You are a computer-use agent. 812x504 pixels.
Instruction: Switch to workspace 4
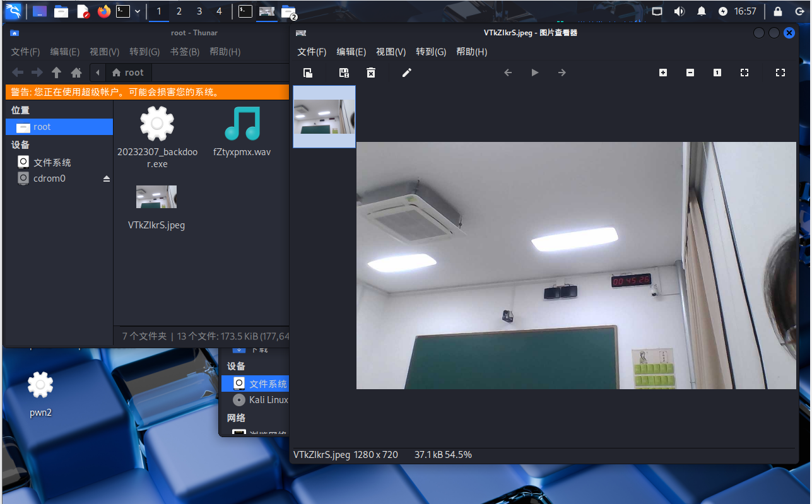219,11
